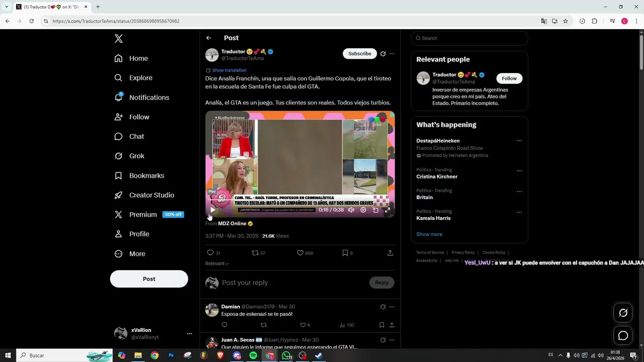Open browser extensions puzzle icon
The width and height of the screenshot is (644, 362).
coord(595,21)
